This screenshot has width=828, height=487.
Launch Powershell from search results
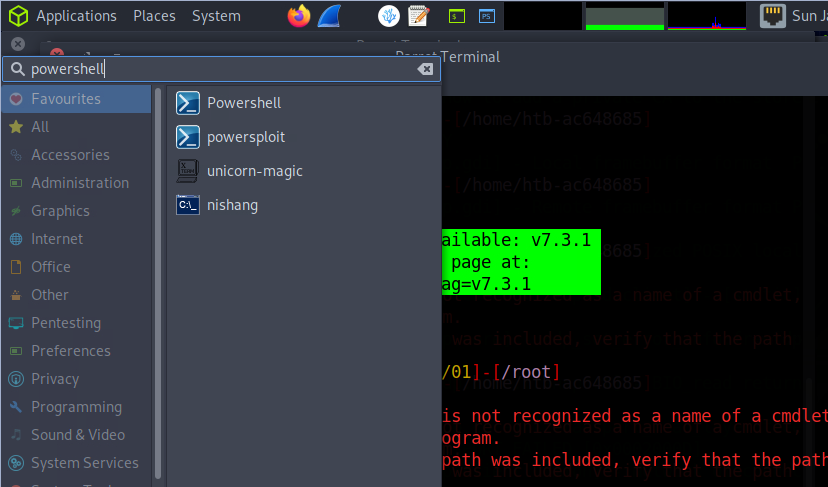tap(304, 103)
